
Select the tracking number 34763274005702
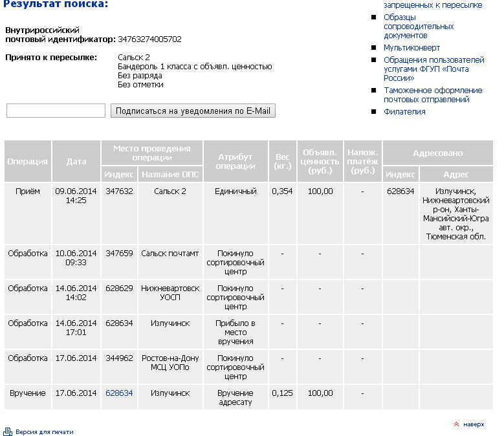coord(149,39)
